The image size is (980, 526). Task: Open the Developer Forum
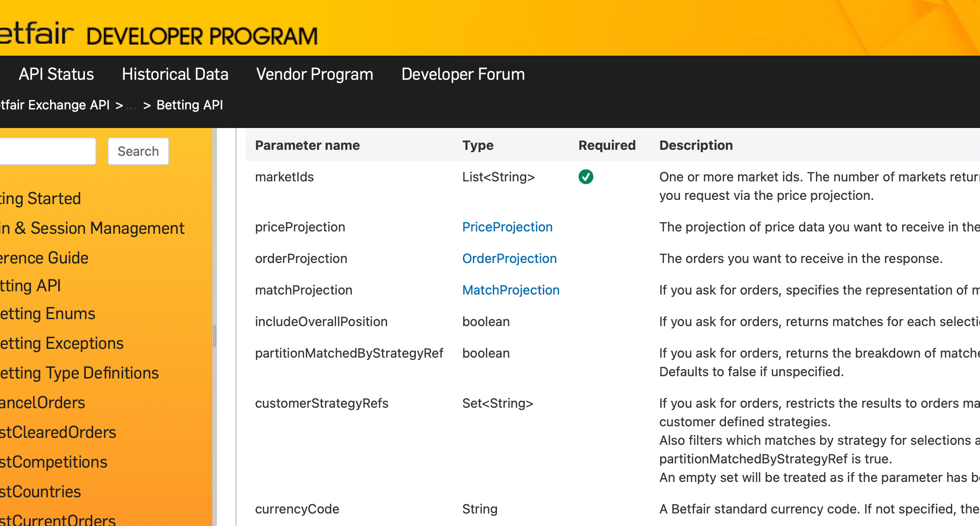pyautogui.click(x=463, y=74)
